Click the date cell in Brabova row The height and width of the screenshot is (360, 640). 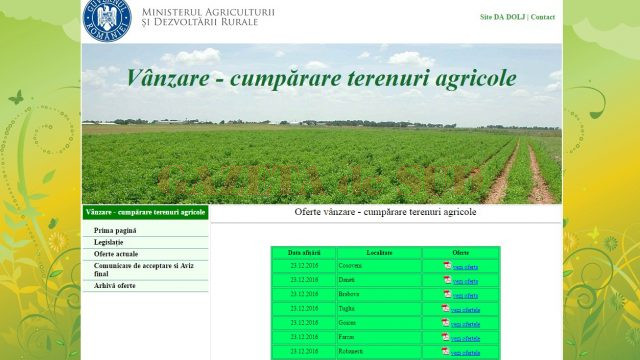tap(304, 294)
